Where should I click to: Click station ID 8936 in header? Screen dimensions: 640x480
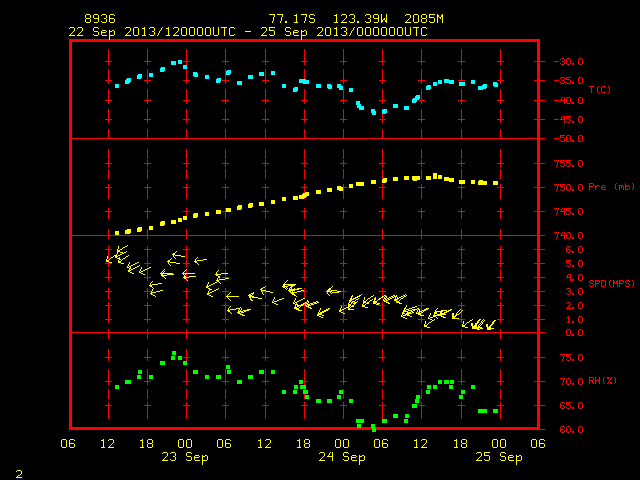point(100,19)
